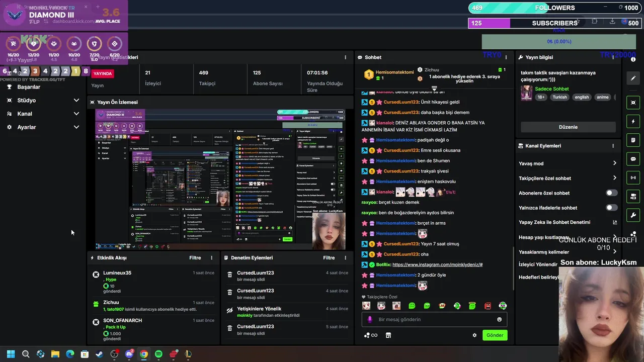
Task: Click Hemisomatektomi name in pinned message
Action: [394, 72]
